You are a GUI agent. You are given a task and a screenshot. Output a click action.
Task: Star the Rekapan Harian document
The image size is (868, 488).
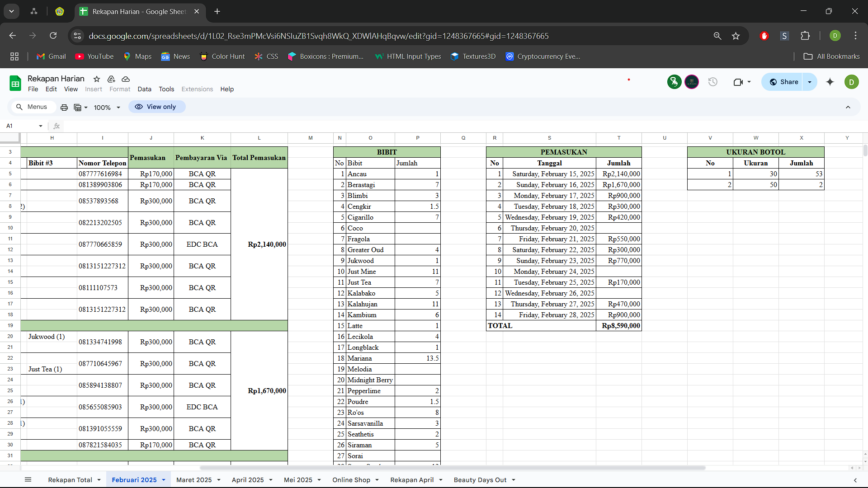[x=96, y=79]
